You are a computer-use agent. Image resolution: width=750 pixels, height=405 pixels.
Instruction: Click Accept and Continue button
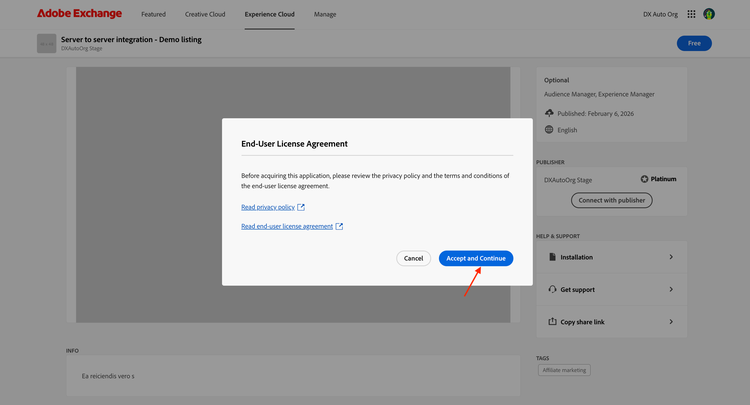(x=476, y=258)
